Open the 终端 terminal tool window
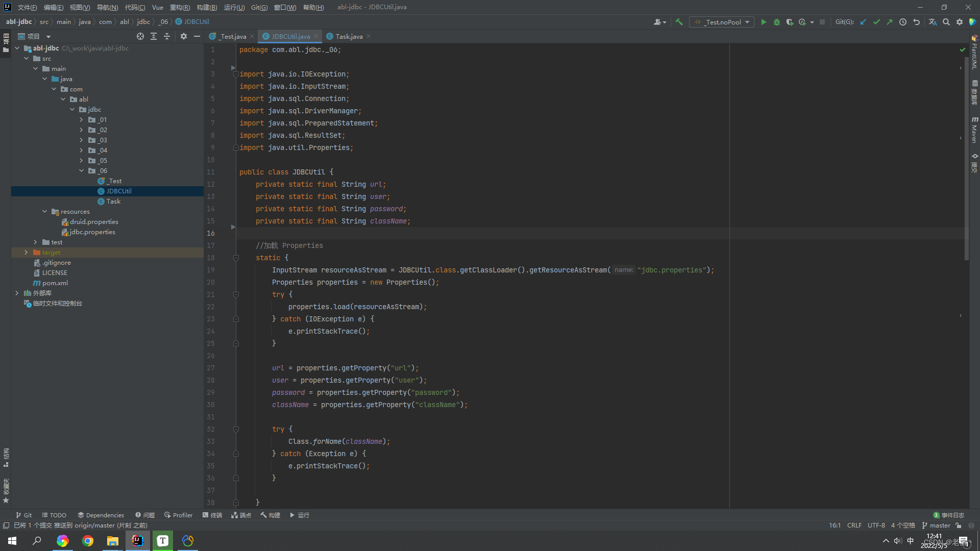The image size is (980, 551). [x=212, y=515]
